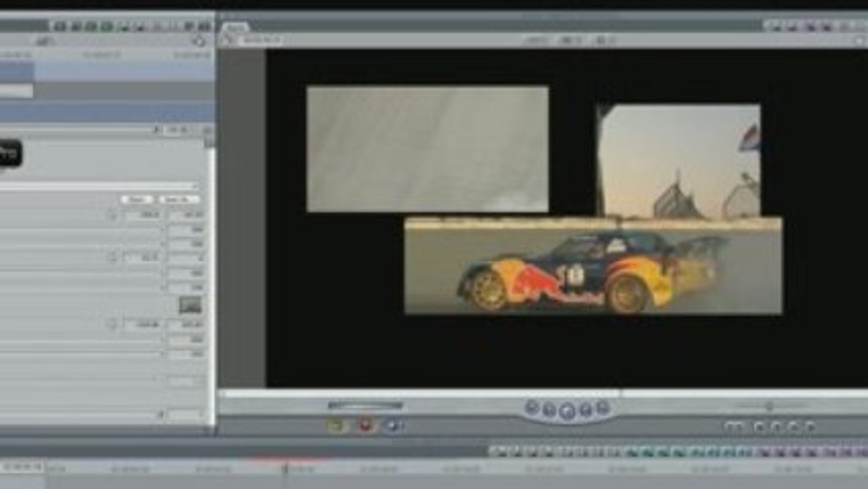
Task: Click the disclosure triangle below the blue rows
Action: click(157, 129)
